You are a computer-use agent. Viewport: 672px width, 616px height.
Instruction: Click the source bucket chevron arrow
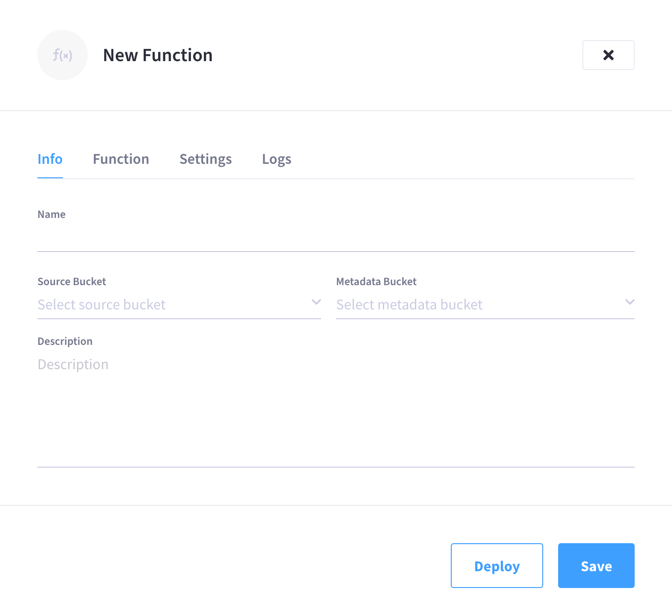[x=316, y=302]
